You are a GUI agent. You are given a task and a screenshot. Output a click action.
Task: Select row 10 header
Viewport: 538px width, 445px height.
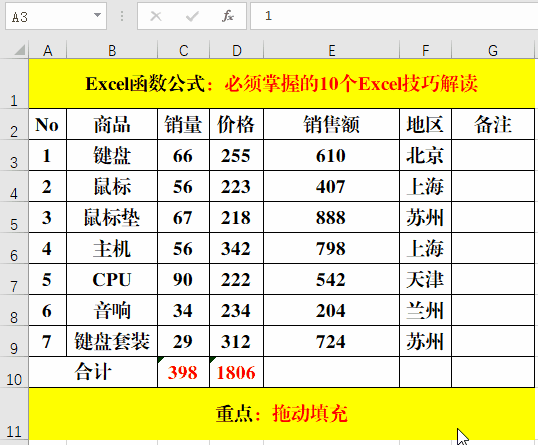[14, 372]
